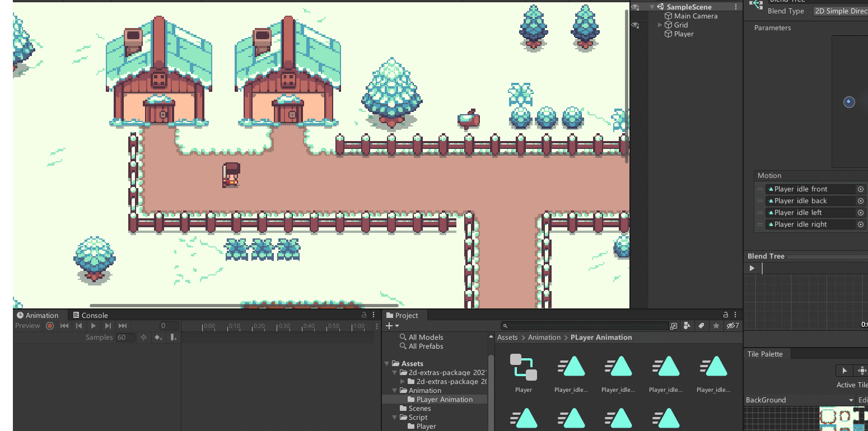This screenshot has width=868, height=431.
Task: Pick object for Player idle front motion
Action: [x=861, y=189]
